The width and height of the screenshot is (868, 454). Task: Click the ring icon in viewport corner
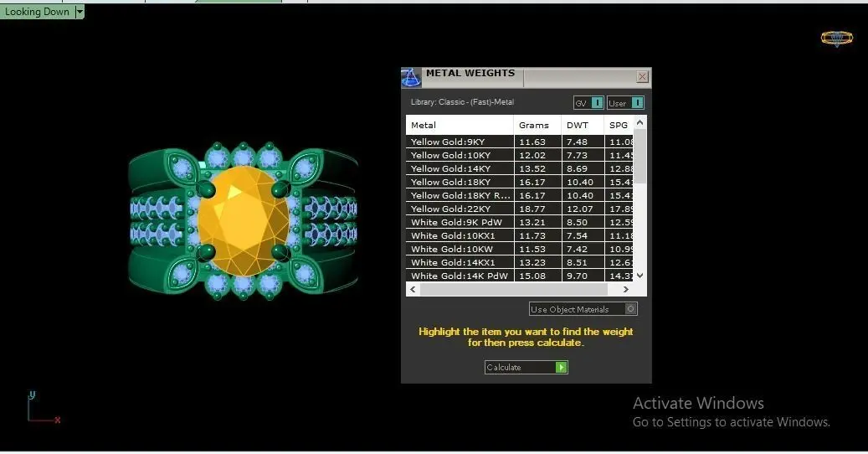click(836, 39)
